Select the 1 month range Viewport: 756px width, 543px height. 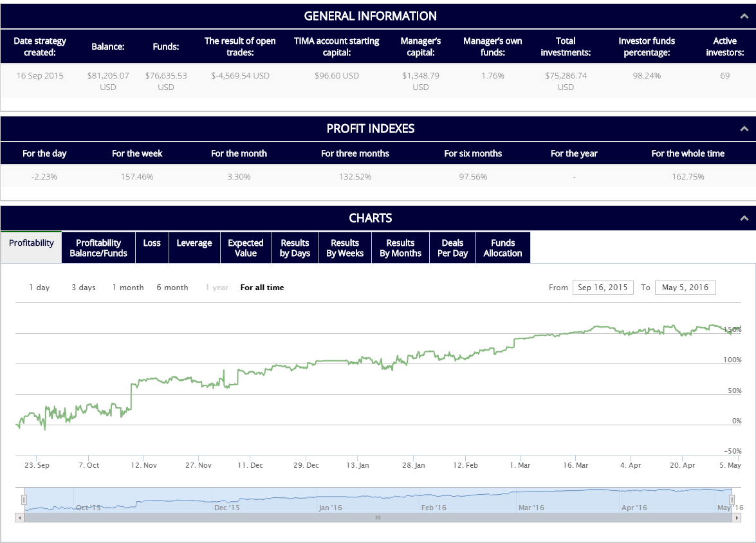pos(127,288)
